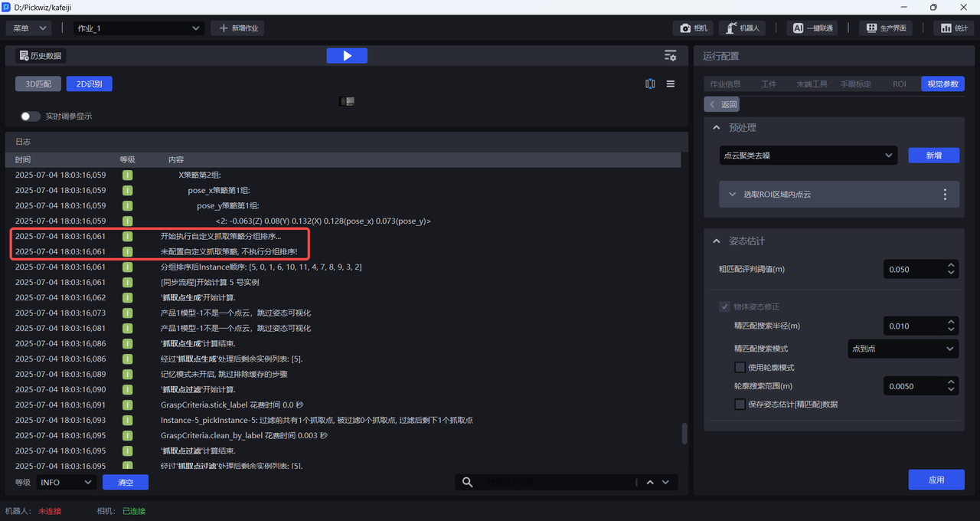This screenshot has height=521, width=980.
Task: Open the 点云聚类去噪 dropdown
Action: pos(808,156)
